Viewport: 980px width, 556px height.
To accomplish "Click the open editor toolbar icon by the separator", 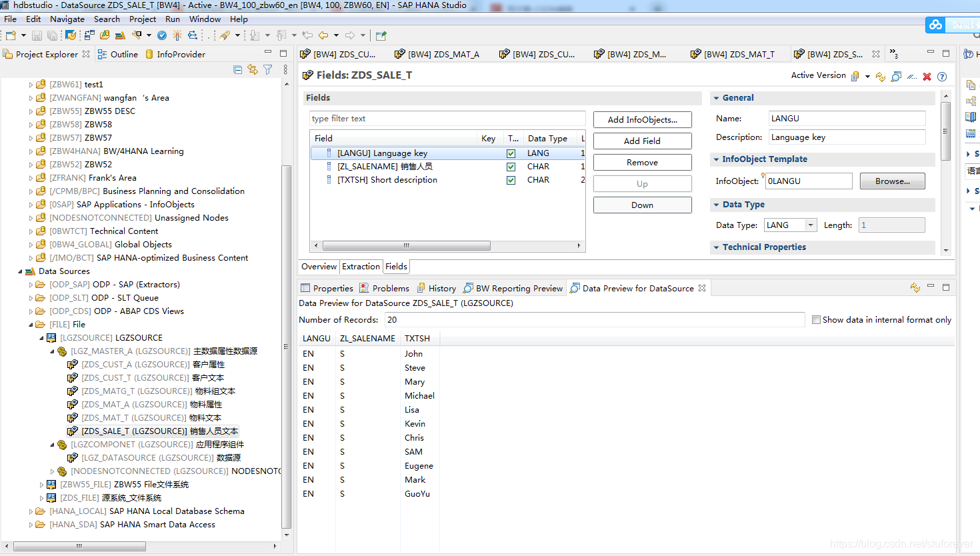I will pos(381,35).
